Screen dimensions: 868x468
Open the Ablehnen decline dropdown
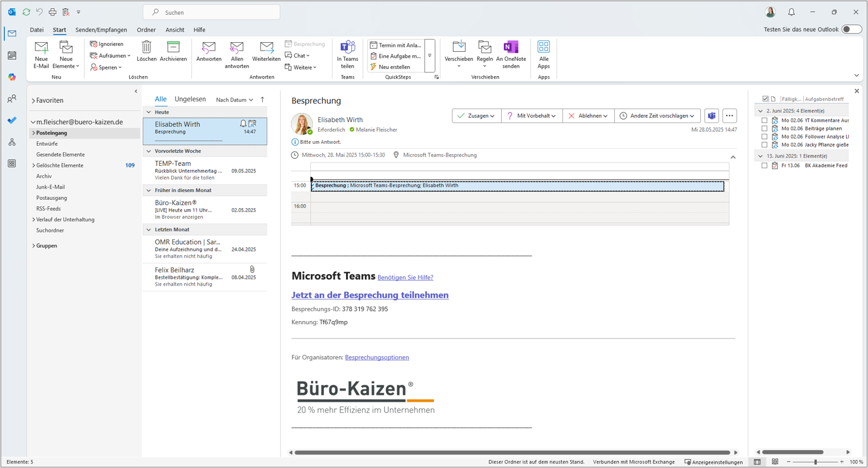click(x=589, y=116)
